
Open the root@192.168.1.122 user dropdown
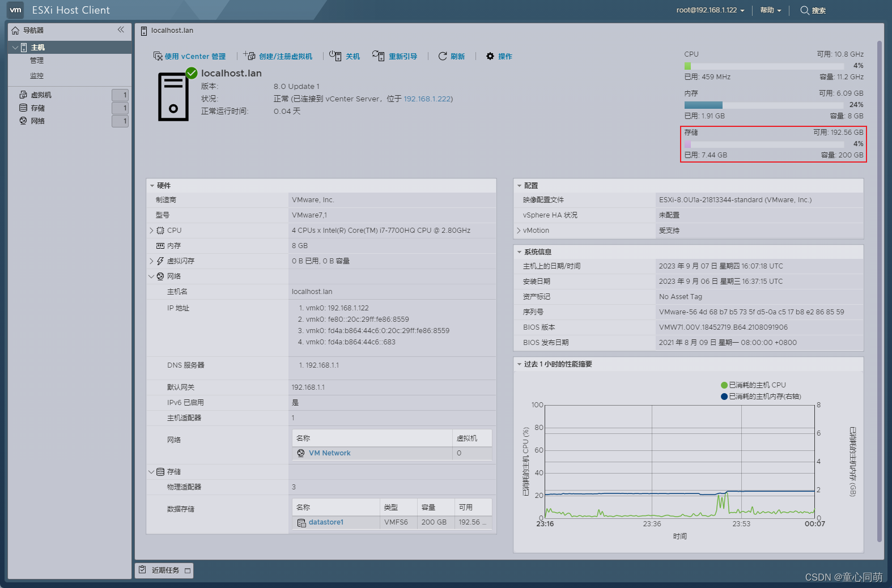[x=710, y=10]
